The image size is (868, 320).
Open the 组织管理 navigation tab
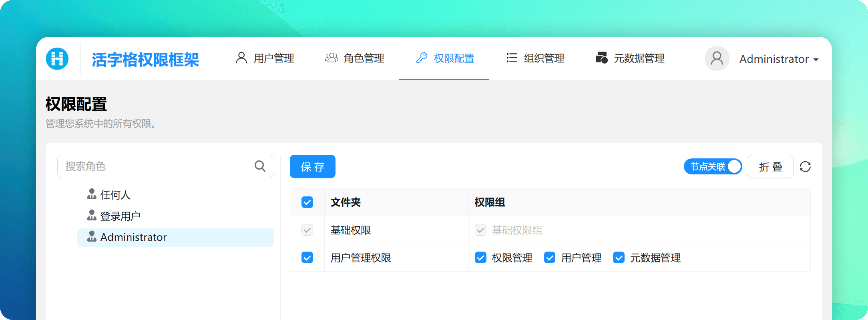(535, 58)
